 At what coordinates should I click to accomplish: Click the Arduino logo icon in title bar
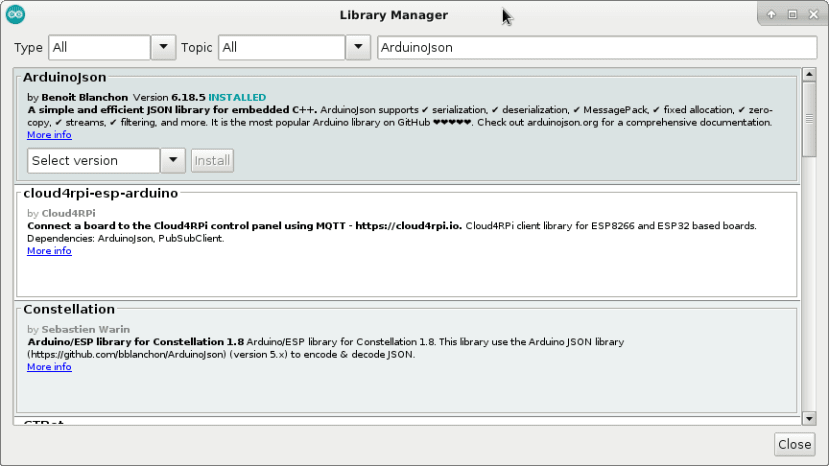15,14
